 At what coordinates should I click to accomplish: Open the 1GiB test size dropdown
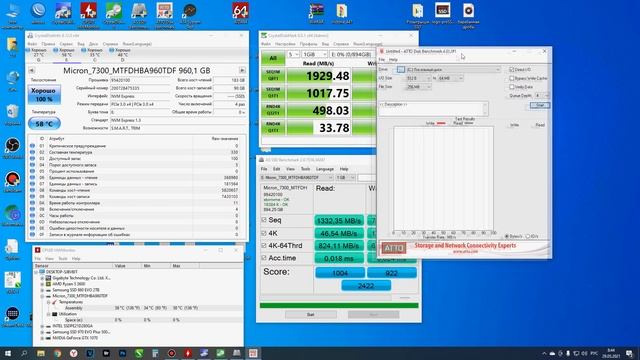315,55
